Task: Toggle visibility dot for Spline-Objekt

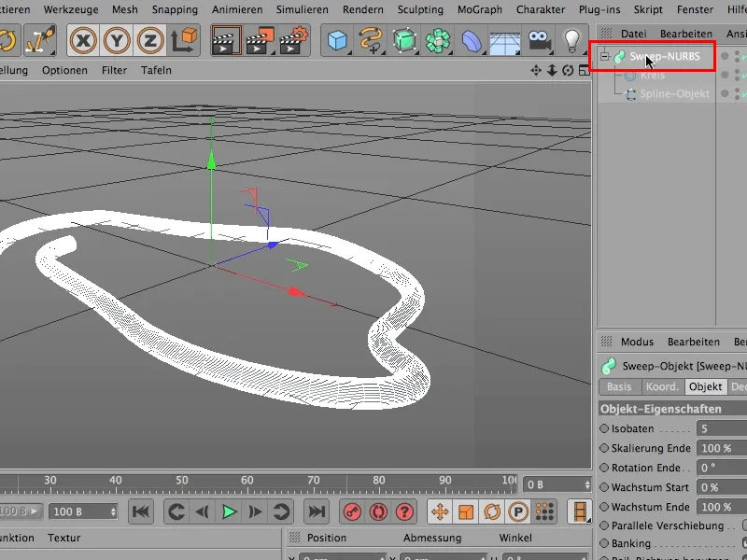Action: (725, 93)
